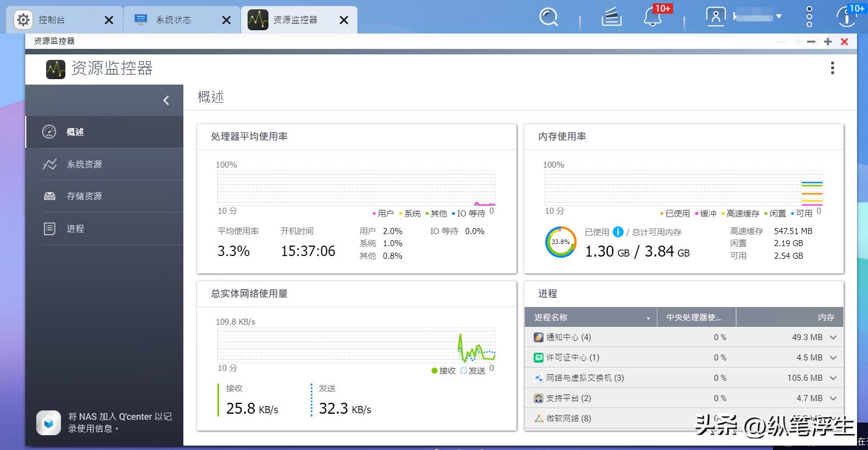The image size is (868, 450).
Task: Select 系统资源 in the sidebar
Action: tap(104, 164)
